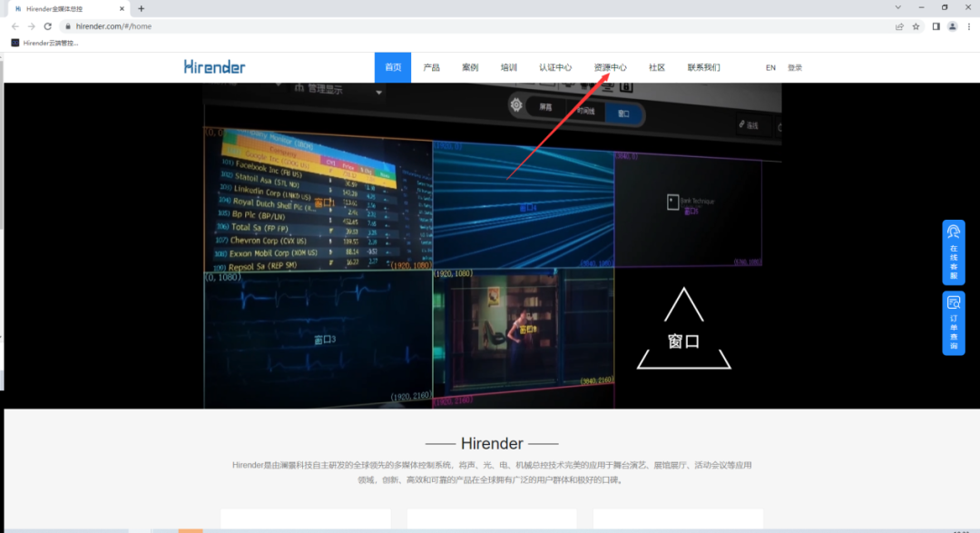Screen dimensions: 980x533
Task: Go to the 社区 page
Action: point(656,67)
